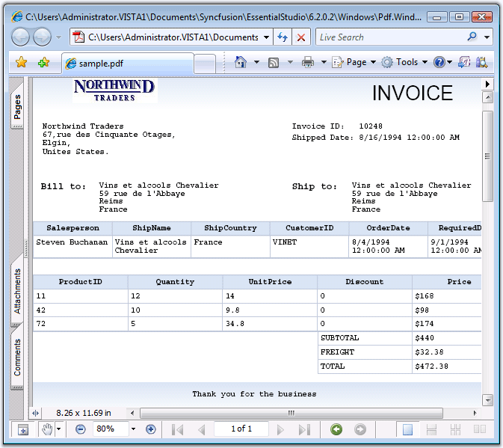The image size is (503, 448).
Task: Click the Invoice ID value 10248
Action: 371,126
